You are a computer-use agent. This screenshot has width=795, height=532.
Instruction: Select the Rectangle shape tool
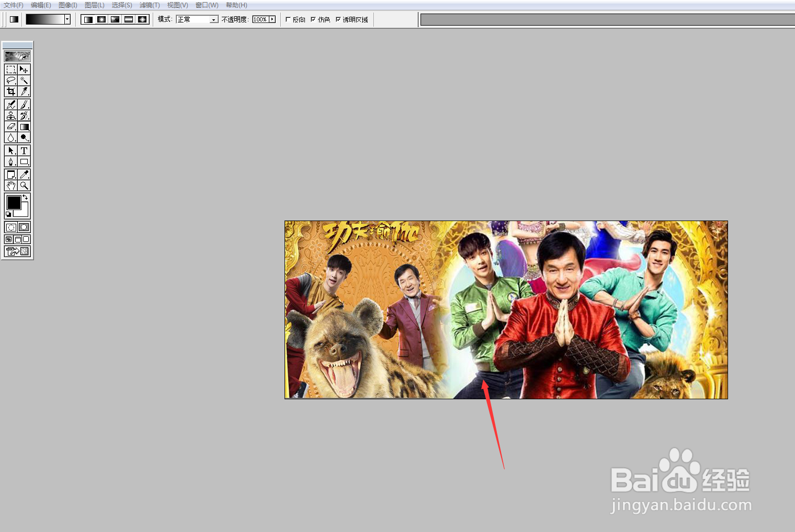(x=24, y=161)
